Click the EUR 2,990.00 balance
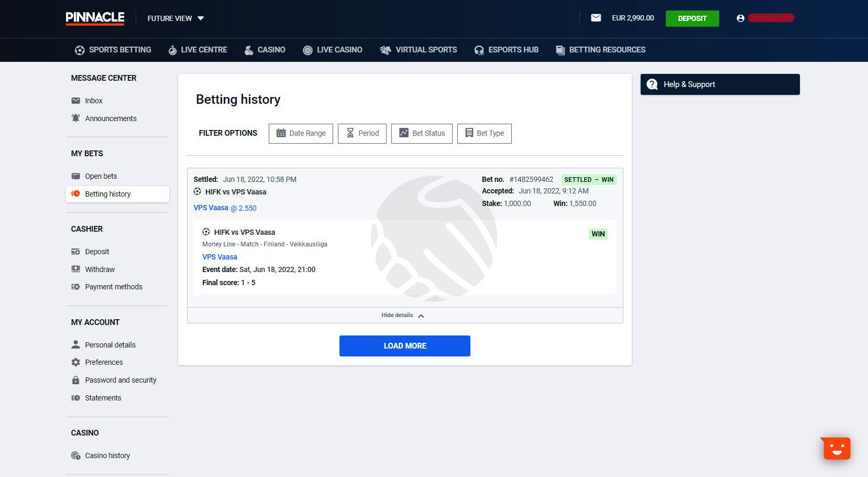Image resolution: width=868 pixels, height=477 pixels. [633, 18]
